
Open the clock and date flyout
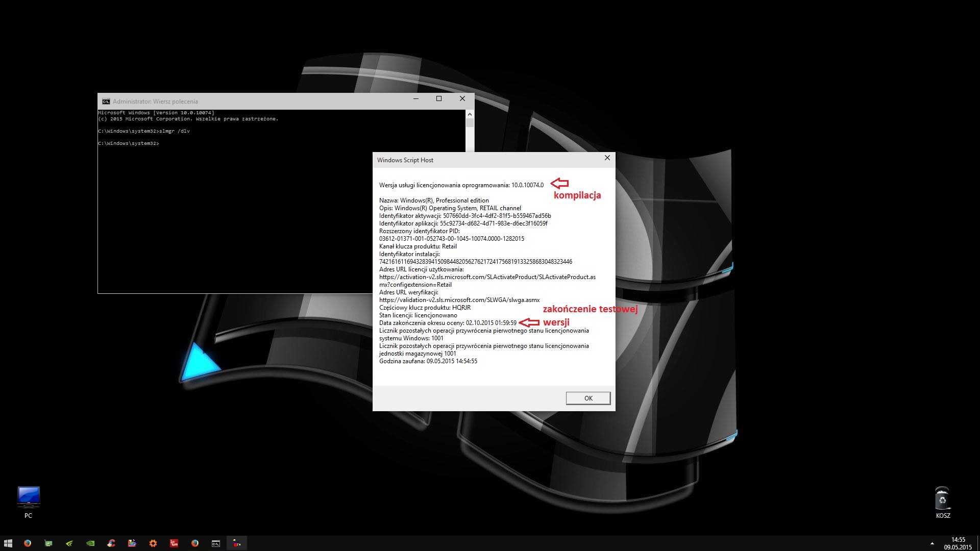click(x=958, y=543)
